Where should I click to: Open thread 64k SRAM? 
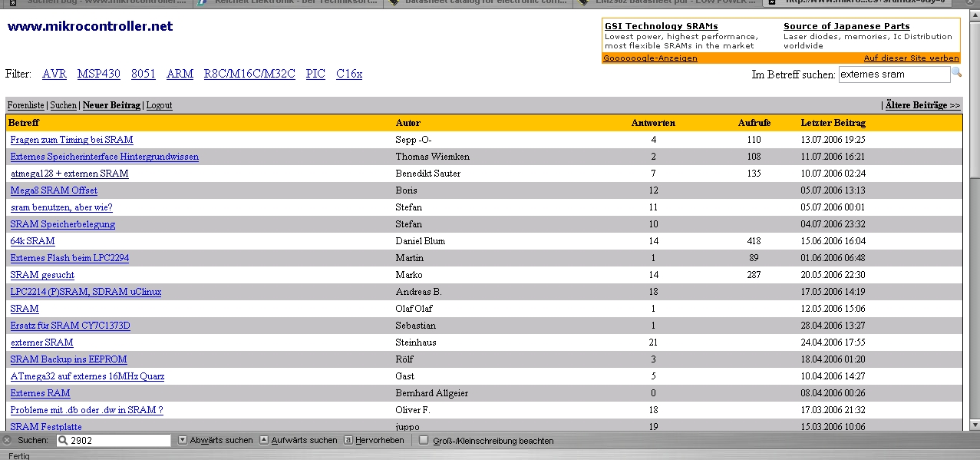33,241
